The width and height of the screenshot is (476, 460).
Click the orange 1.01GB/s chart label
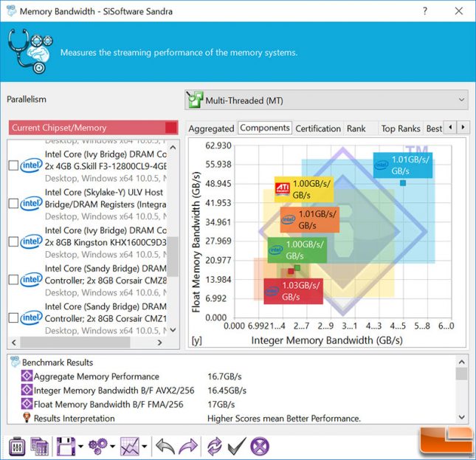point(310,219)
